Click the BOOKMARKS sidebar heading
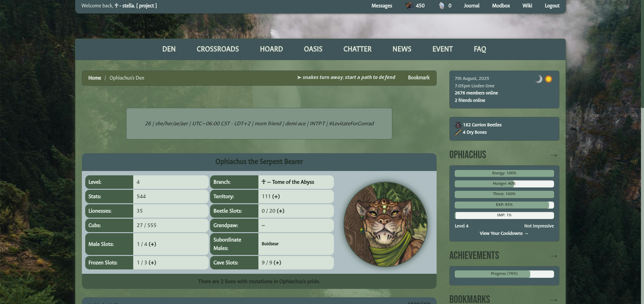This screenshot has height=304, width=644. click(469, 299)
